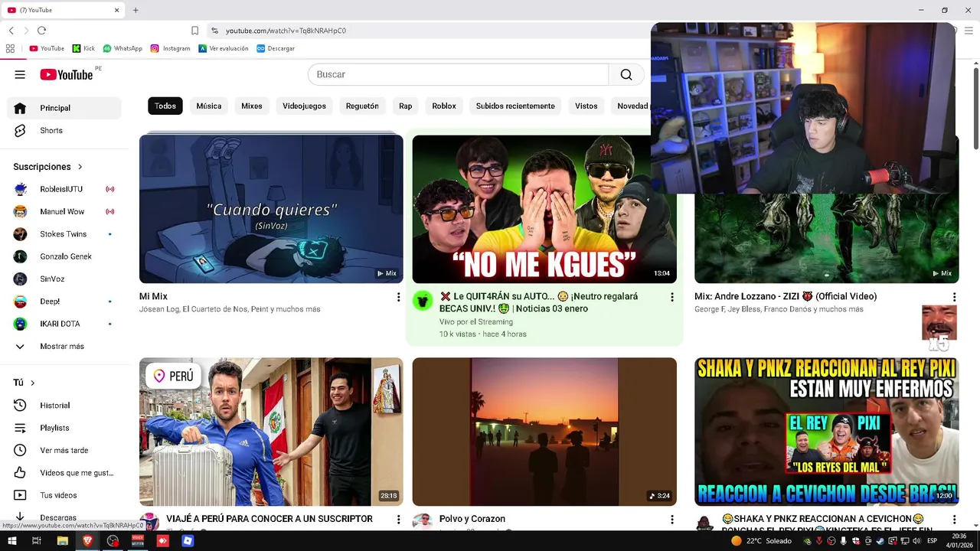Open options menu for Viajé a Perú video
Screen dimensions: 980x551
coord(398,520)
